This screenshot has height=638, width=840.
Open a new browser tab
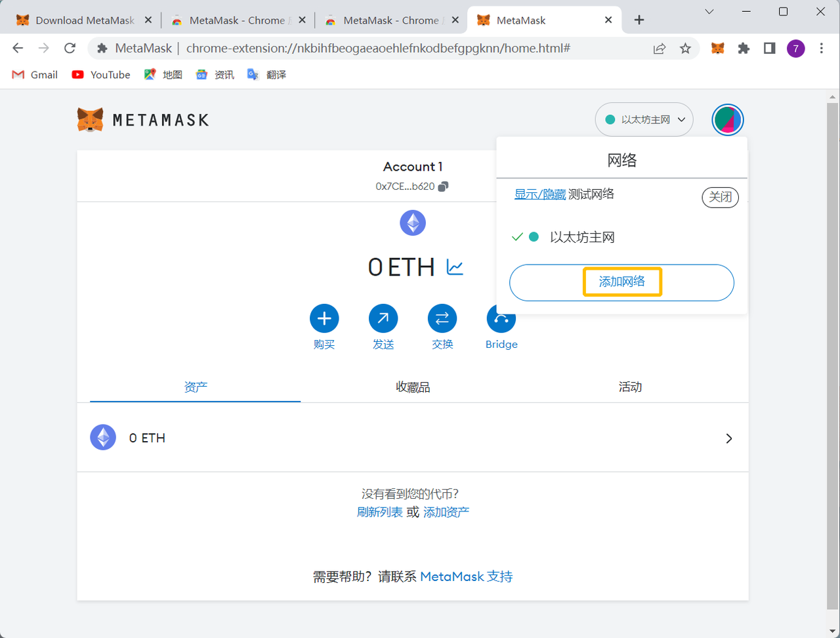click(x=639, y=20)
